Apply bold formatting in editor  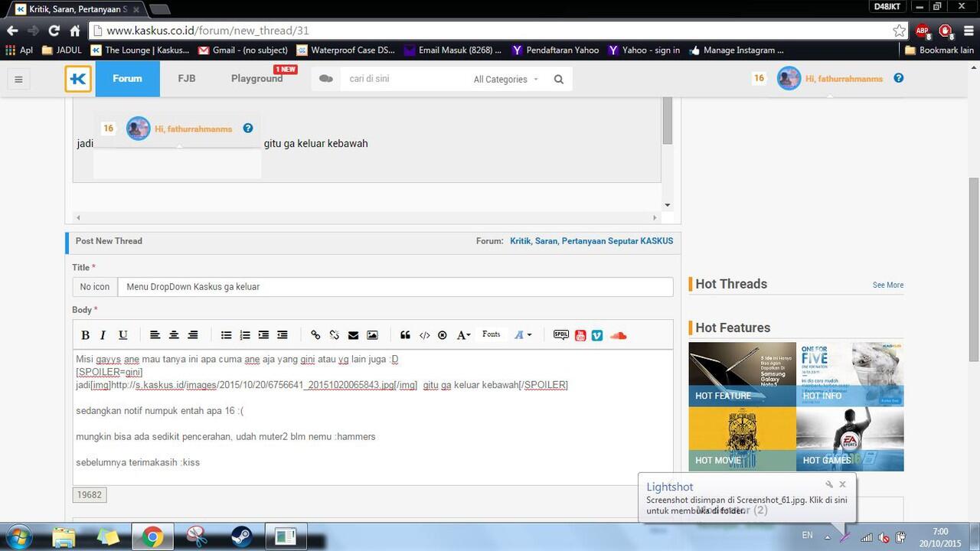(85, 335)
